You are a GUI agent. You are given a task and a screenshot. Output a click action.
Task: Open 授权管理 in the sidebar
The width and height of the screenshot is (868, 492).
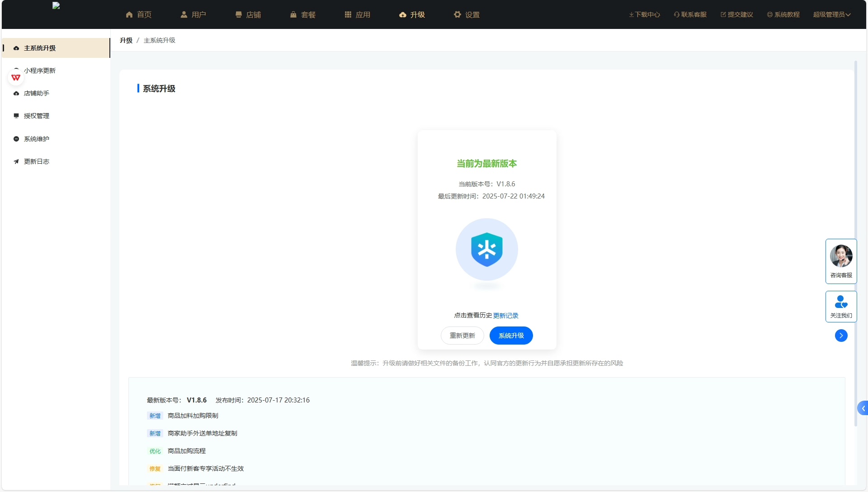point(37,116)
